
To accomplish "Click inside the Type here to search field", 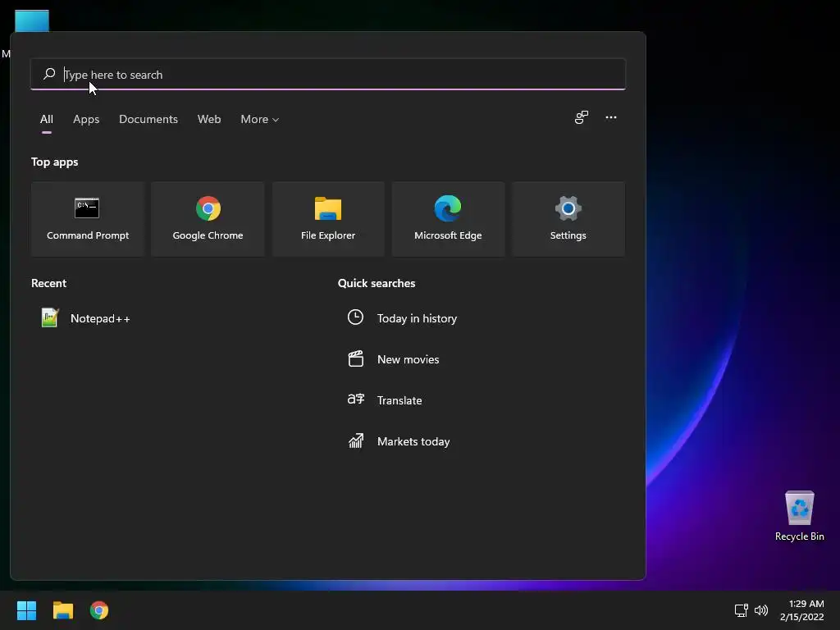I will point(328,75).
